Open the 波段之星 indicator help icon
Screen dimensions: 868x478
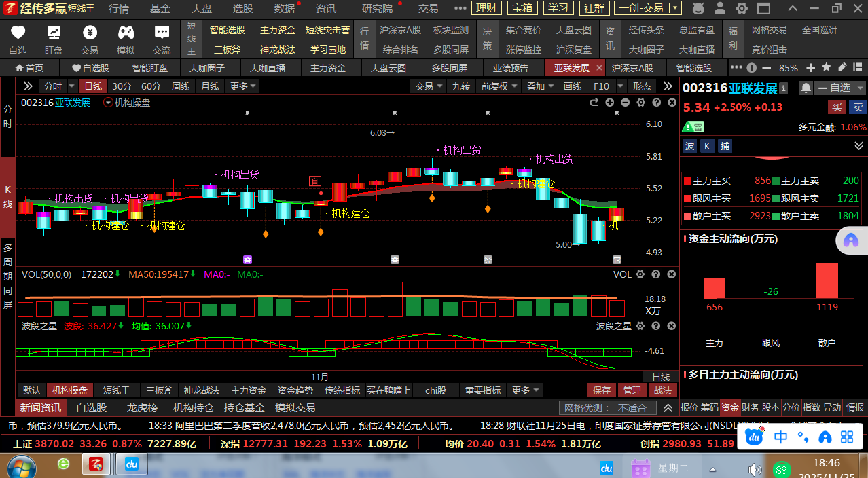(656, 326)
